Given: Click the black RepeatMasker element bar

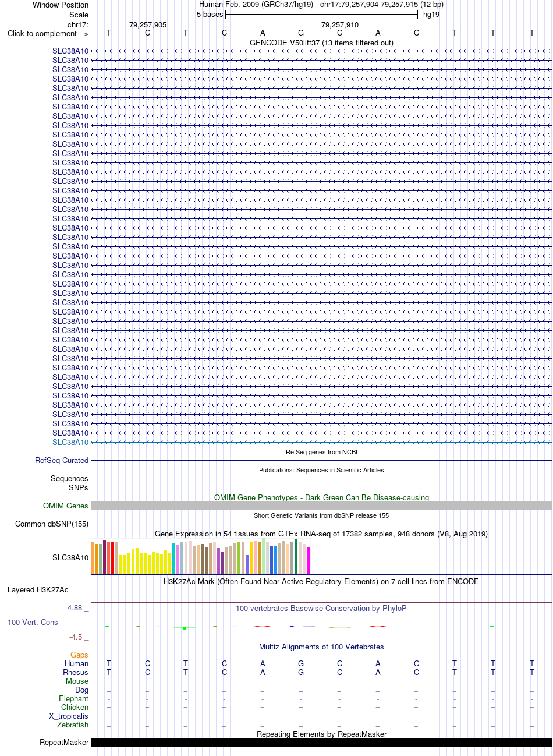Looking at the screenshot, I should click(321, 742).
